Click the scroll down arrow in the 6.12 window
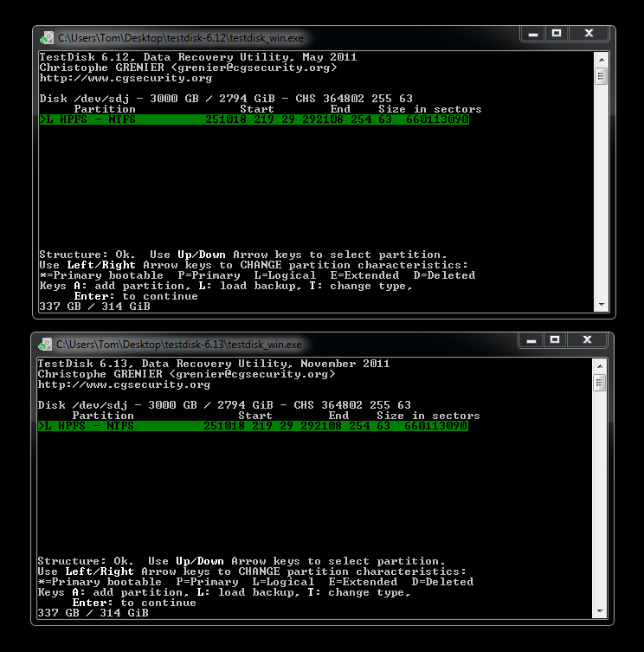This screenshot has height=652, width=644. coord(601,304)
